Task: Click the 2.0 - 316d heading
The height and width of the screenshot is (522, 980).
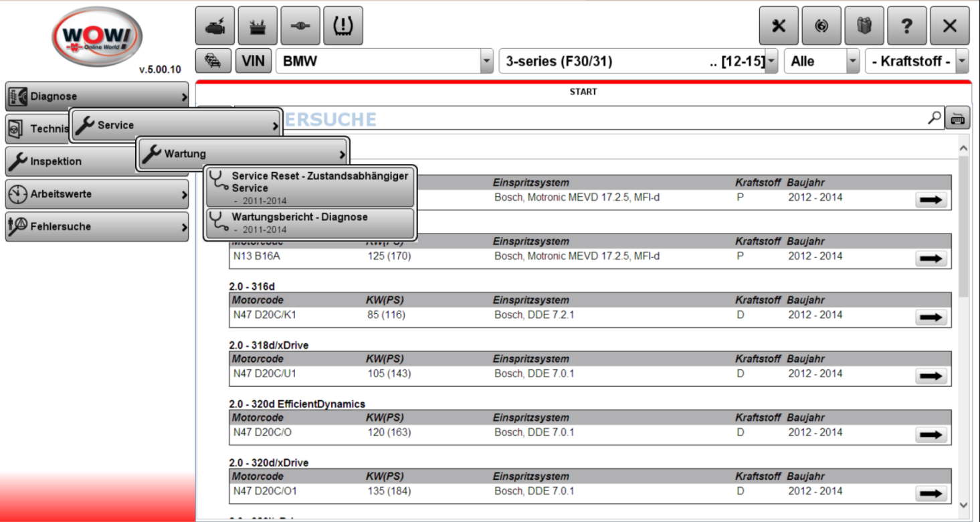Action: [x=252, y=286]
